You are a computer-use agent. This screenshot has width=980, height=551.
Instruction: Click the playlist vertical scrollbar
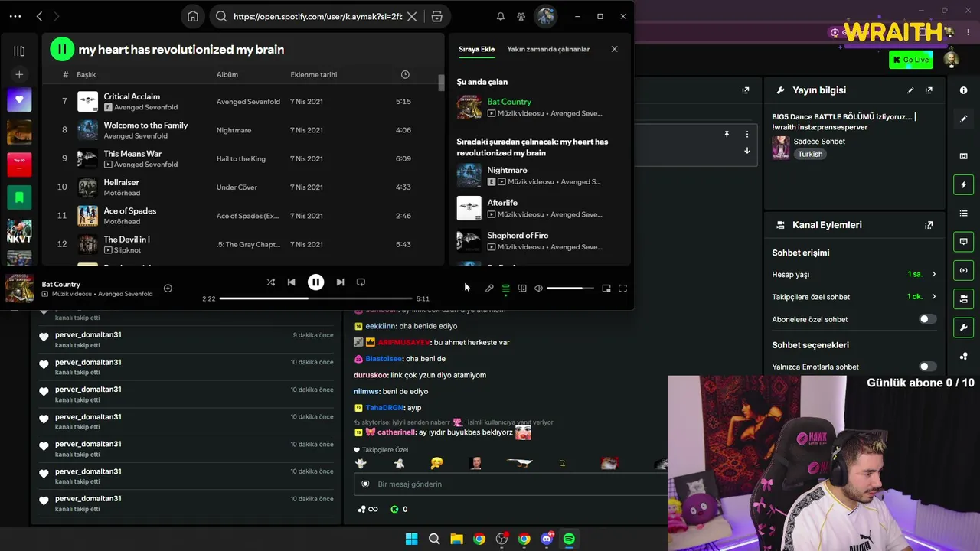tap(441, 83)
